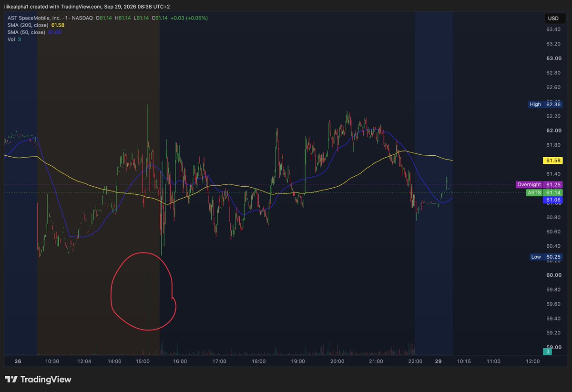This screenshot has height=392, width=572.
Task: Click the 59.20 price axis label
Action: [x=553, y=333]
